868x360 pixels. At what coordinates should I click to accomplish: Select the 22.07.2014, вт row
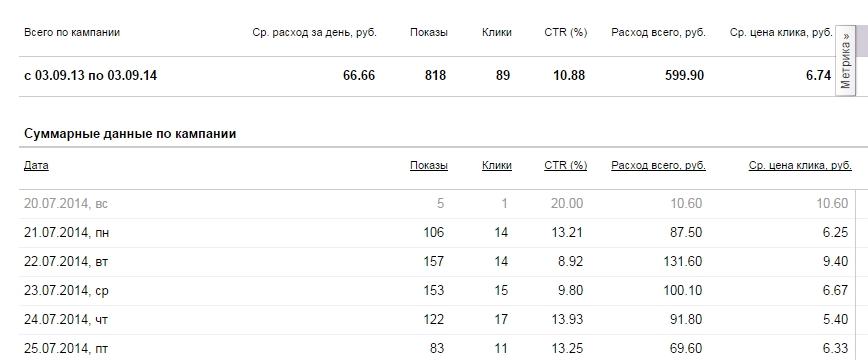[x=437, y=261]
